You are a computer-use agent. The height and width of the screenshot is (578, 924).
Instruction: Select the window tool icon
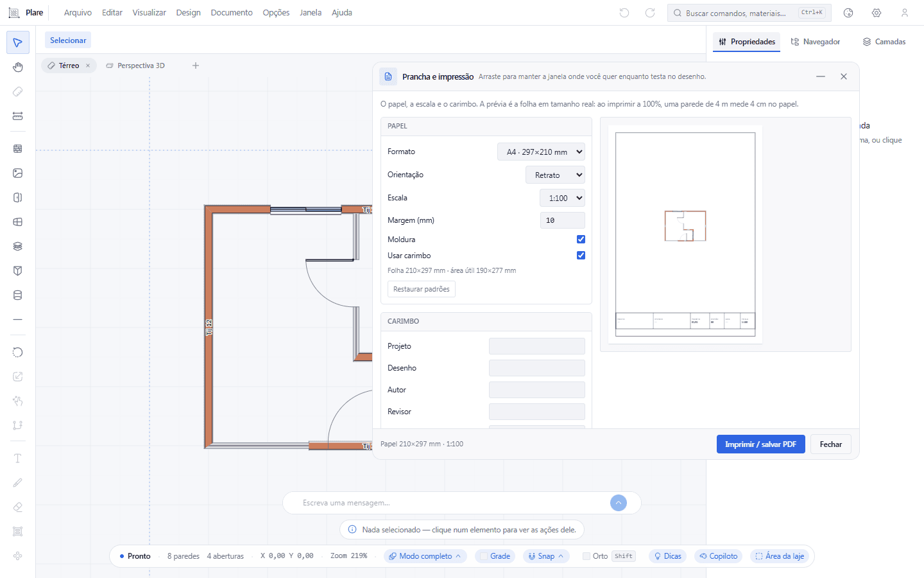coord(18,222)
